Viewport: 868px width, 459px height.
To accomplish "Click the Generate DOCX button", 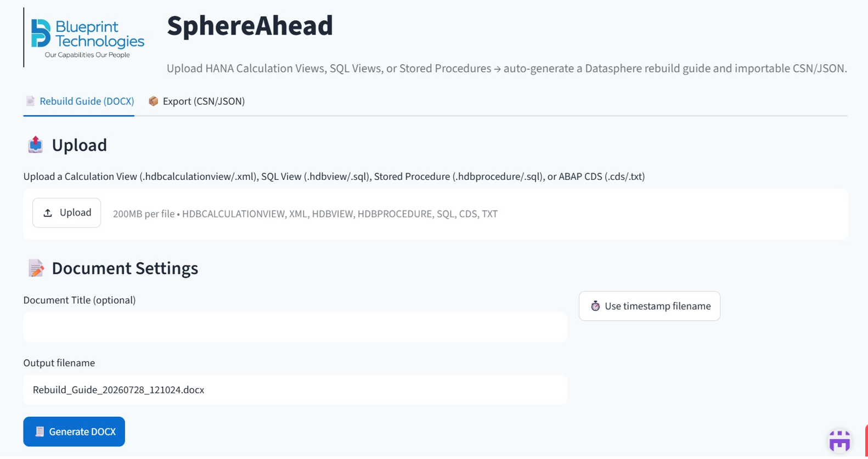I will [74, 432].
